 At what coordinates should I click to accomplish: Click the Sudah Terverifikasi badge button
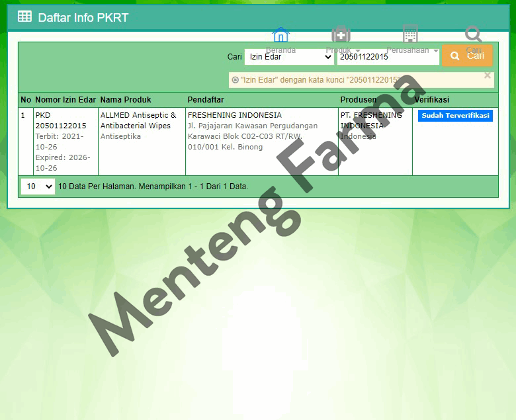click(x=455, y=116)
